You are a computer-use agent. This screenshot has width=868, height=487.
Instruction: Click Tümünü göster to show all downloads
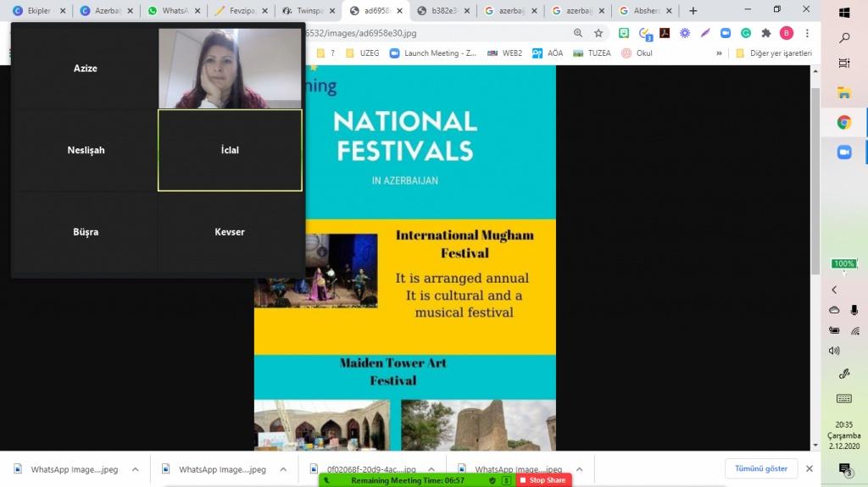coord(760,468)
